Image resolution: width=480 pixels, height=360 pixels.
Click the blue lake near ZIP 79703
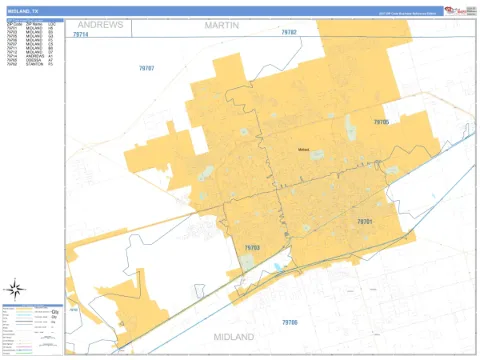click(278, 267)
